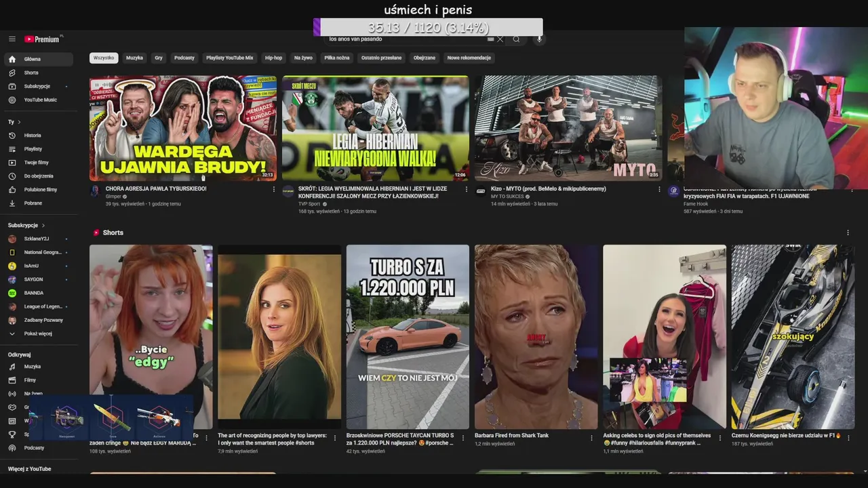
Task: Start voice search with the microphone icon
Action: [x=540, y=39]
